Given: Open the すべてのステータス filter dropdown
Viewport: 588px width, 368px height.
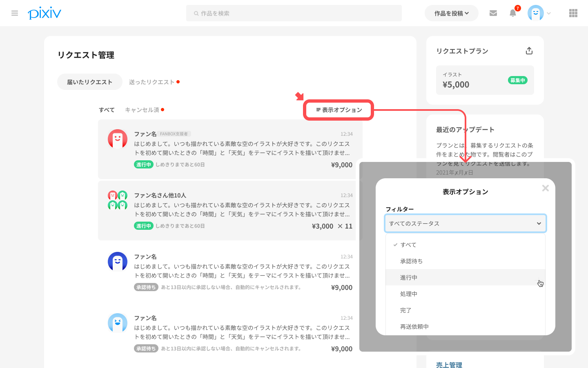Looking at the screenshot, I should (465, 224).
